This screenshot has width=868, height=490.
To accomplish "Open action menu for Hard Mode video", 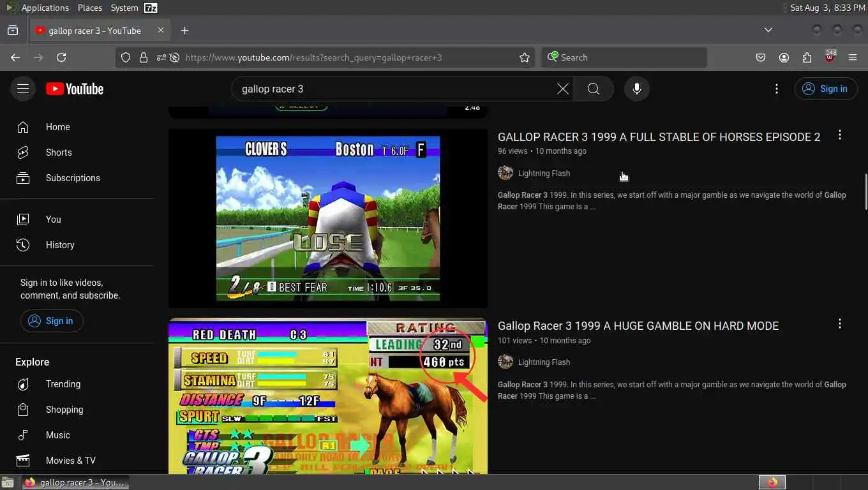I will tap(840, 324).
